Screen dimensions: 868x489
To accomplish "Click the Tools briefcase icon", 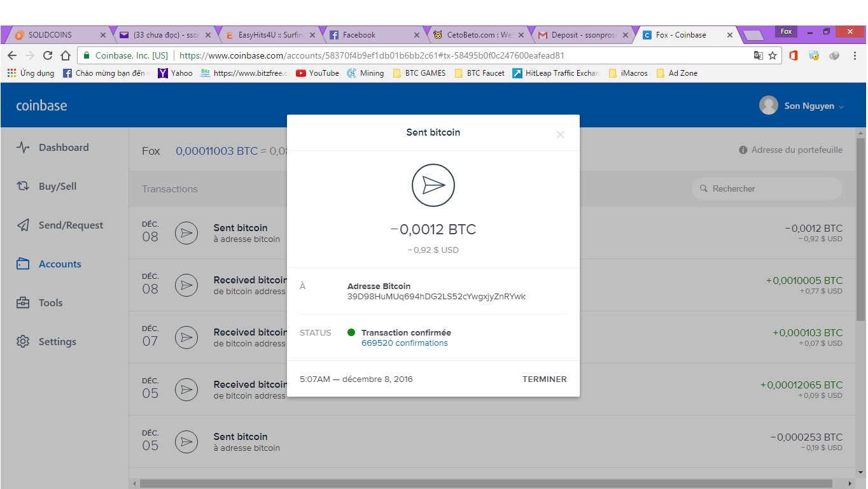I will point(23,303).
